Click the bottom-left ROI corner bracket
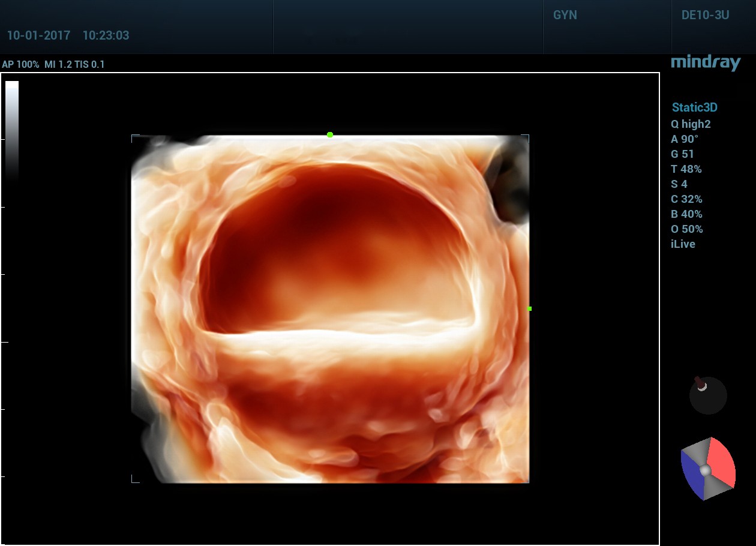This screenshot has width=756, height=546. (134, 479)
